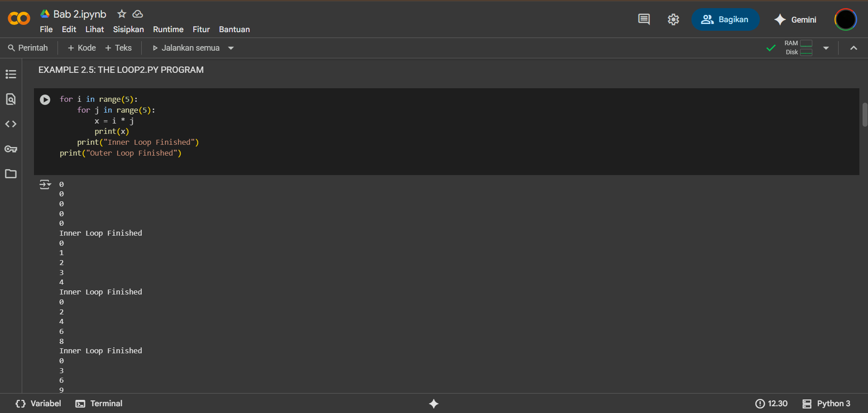
Task: Collapse the header with the chevron-up arrow
Action: (854, 48)
